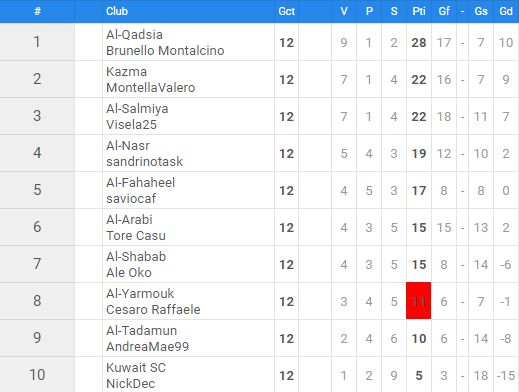This screenshot has width=519, height=392.
Task: Select the Al-Arabi club name
Action: pyautogui.click(x=129, y=220)
